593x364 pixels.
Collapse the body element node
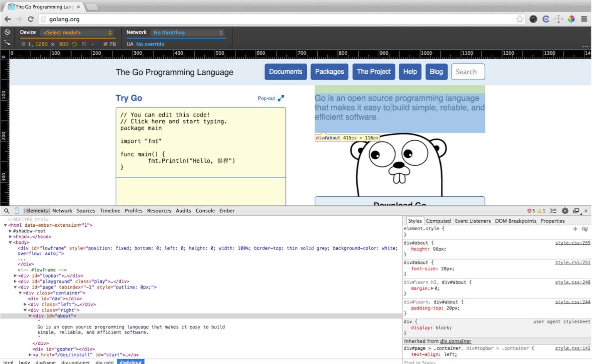pos(10,243)
